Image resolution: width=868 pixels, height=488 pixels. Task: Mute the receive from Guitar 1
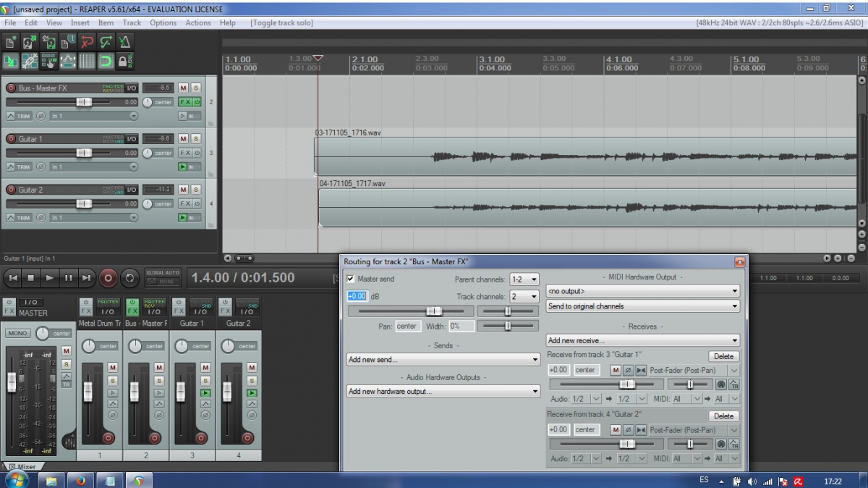615,370
